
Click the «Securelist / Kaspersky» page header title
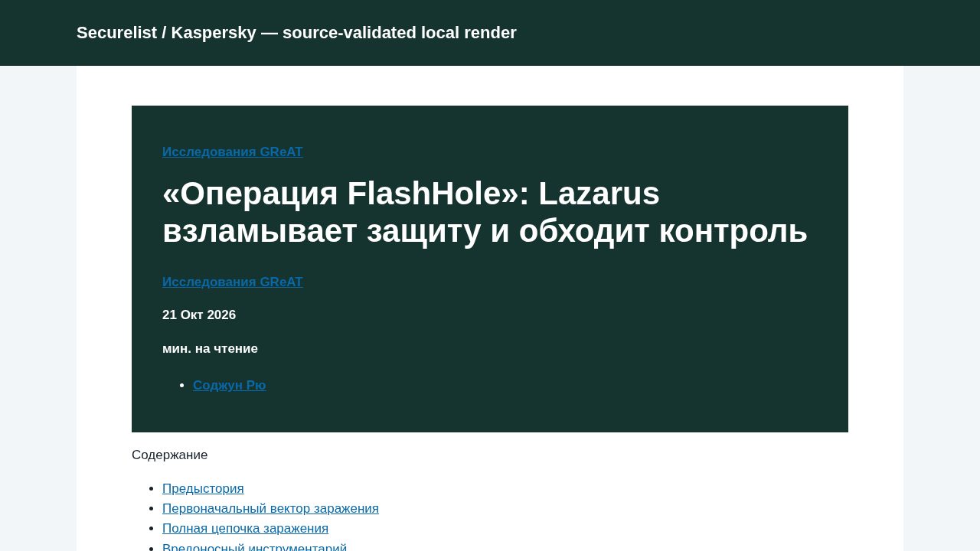[x=296, y=33]
